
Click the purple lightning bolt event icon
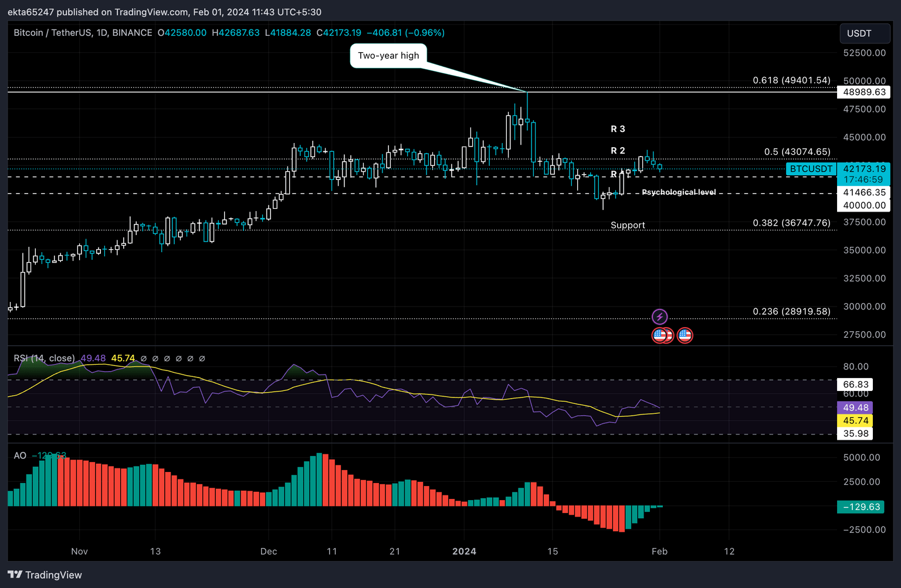coord(659,317)
